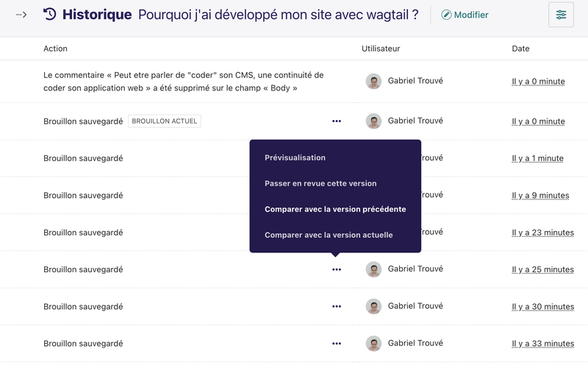Click the Date column header
This screenshot has height=365, width=588.
[x=520, y=49]
